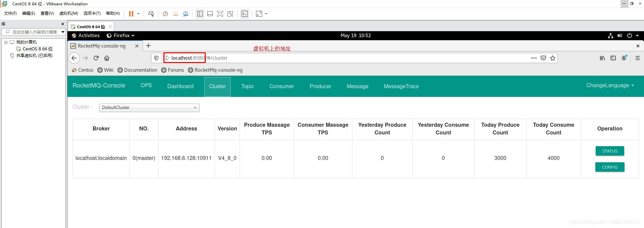Open the DefaultCluster cluster selector
The image size is (644, 228).
pyautogui.click(x=149, y=108)
